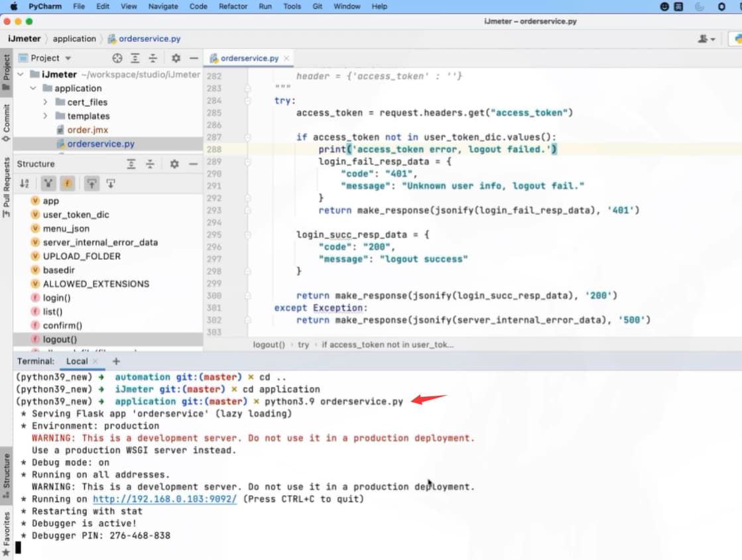Collapse the iJmeter root folder
Viewport: 742px width, 560px height.
[x=21, y=74]
